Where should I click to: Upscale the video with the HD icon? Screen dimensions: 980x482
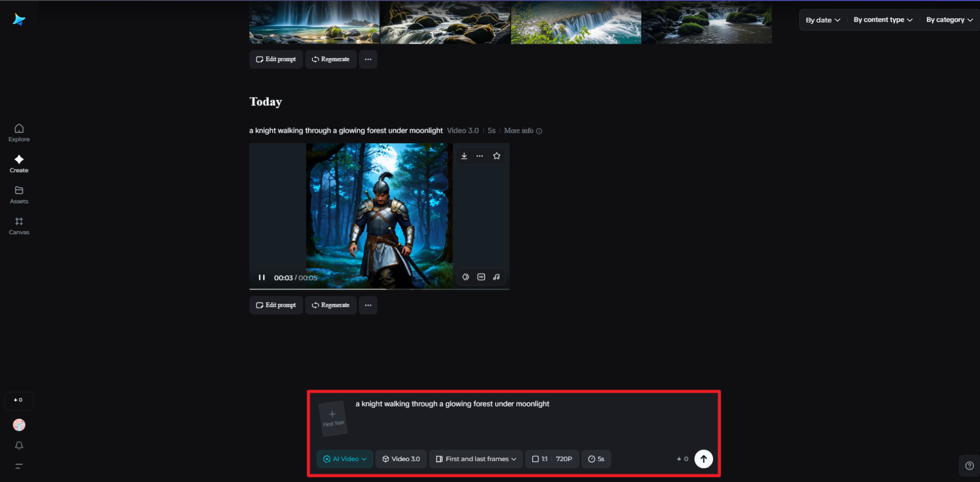pos(481,277)
